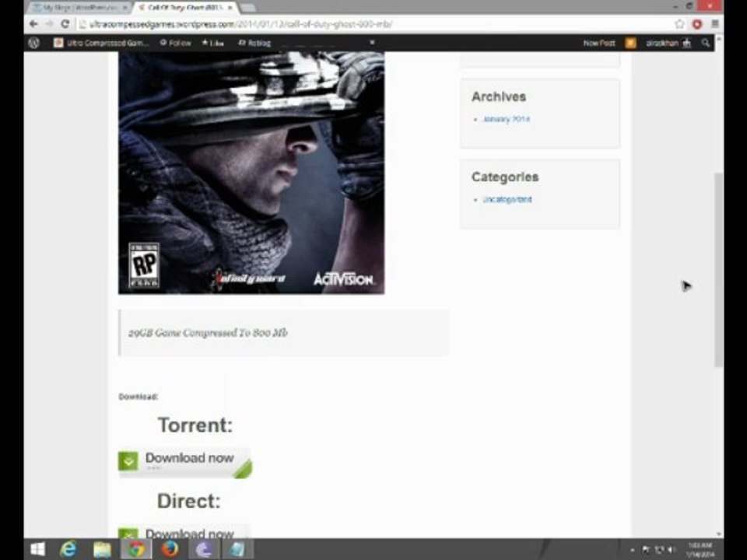
Task: Launch Firefox from the taskbar
Action: [x=170, y=549]
